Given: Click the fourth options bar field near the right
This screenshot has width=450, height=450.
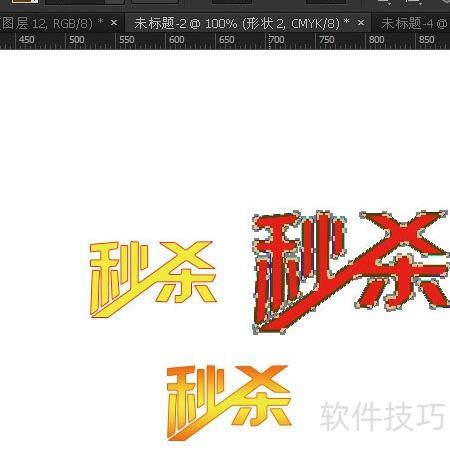Looking at the screenshot, I should click(325, 1).
